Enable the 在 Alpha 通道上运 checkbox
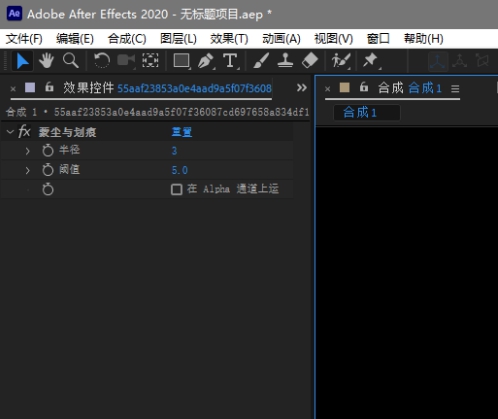Image resolution: width=498 pixels, height=419 pixels. coord(176,189)
